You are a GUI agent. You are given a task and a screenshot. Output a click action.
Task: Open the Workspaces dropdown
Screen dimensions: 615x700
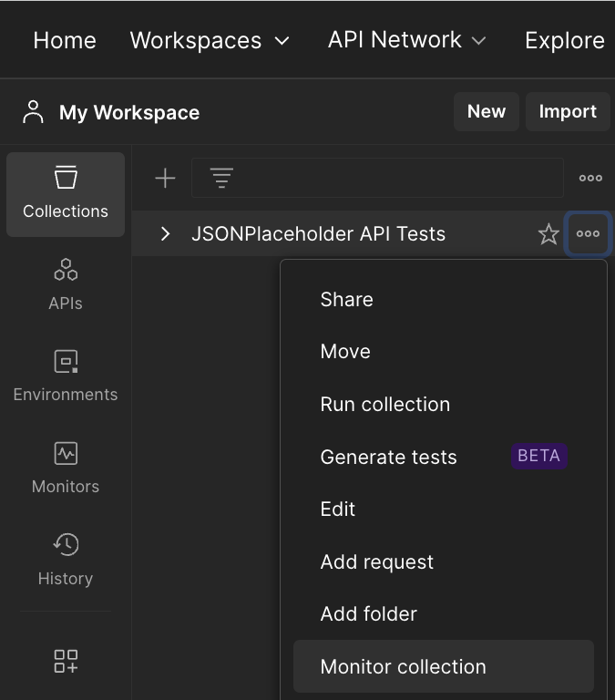pyautogui.click(x=210, y=40)
